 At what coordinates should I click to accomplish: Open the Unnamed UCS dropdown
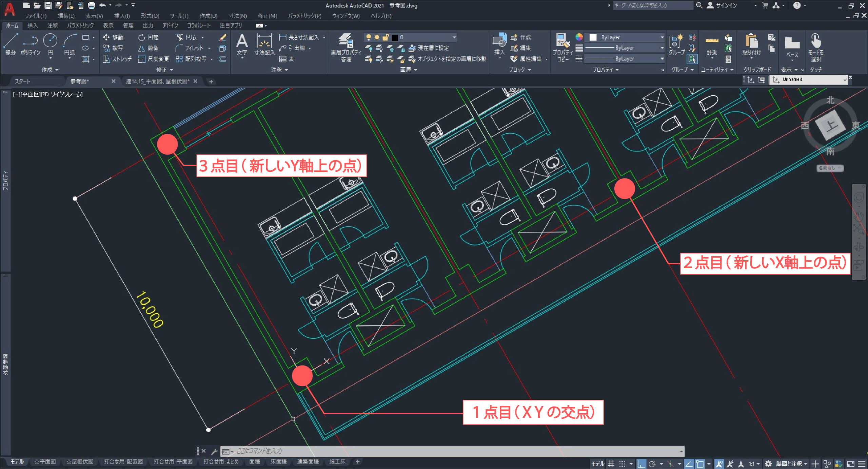pyautogui.click(x=845, y=79)
